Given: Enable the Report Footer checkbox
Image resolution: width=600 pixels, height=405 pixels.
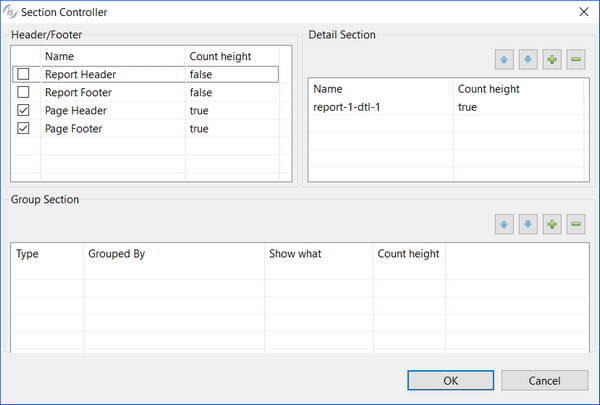Looking at the screenshot, I should [23, 92].
